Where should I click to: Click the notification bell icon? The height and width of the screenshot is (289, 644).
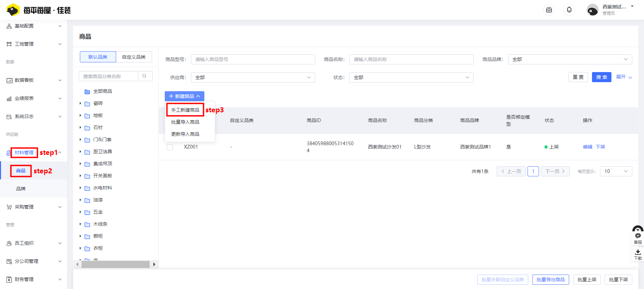569,10
